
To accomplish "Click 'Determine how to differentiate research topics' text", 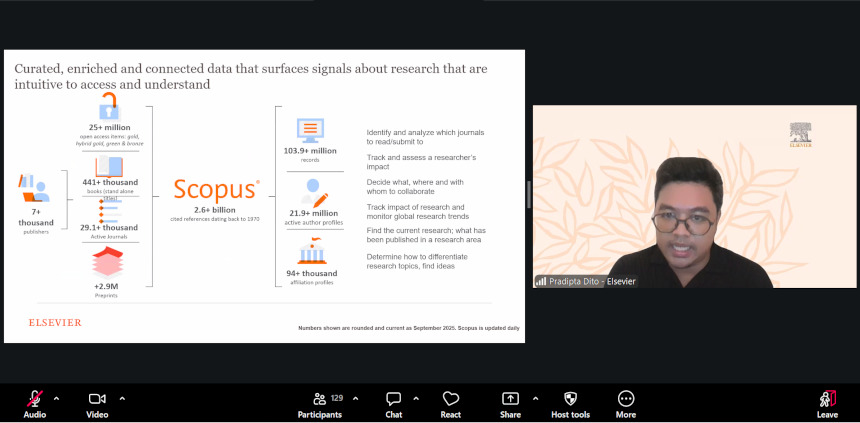I will pyautogui.click(x=417, y=261).
